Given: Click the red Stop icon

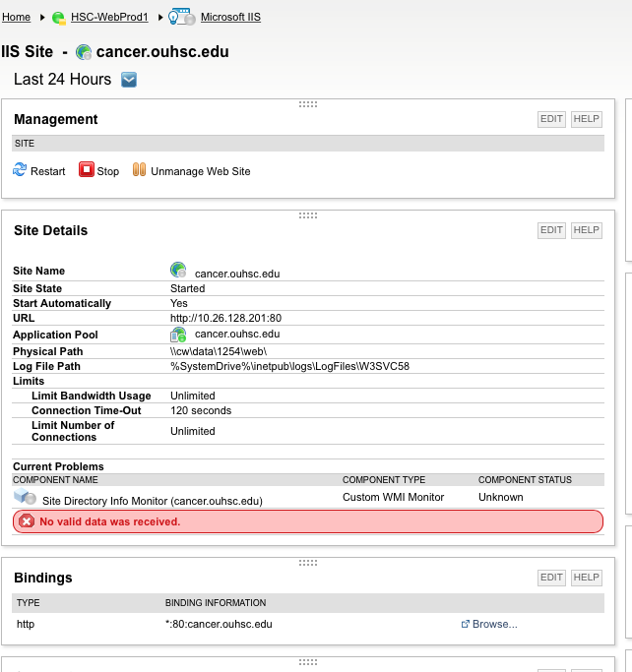Looking at the screenshot, I should pyautogui.click(x=86, y=170).
